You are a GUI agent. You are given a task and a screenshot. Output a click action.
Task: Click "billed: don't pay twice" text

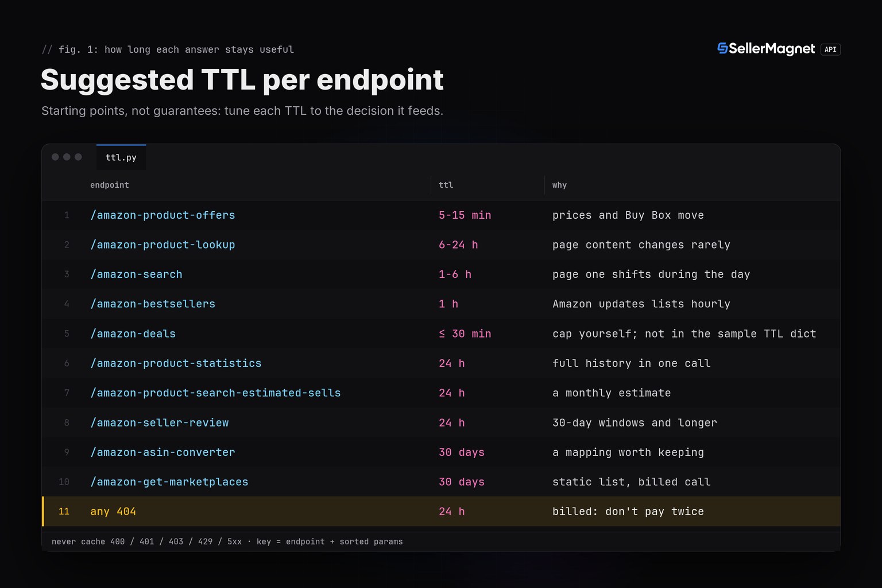628,512
